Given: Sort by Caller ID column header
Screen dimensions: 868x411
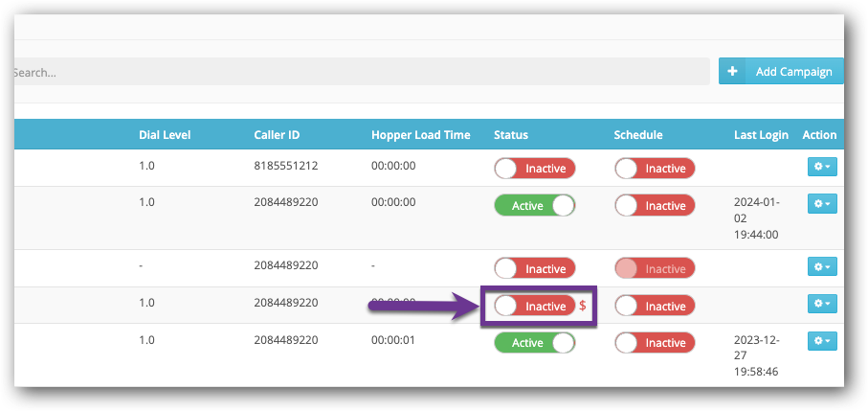Looking at the screenshot, I should pyautogui.click(x=278, y=135).
